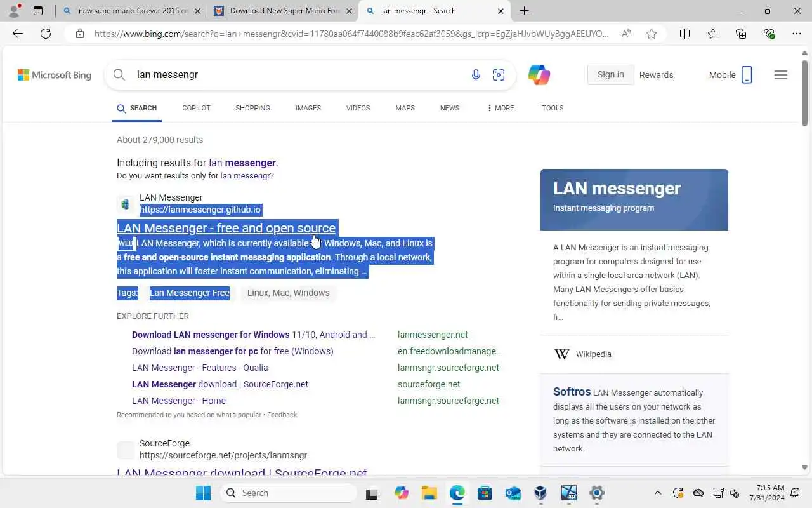Select the COPILOT search tab
This screenshot has height=508, width=812.
coord(196,108)
